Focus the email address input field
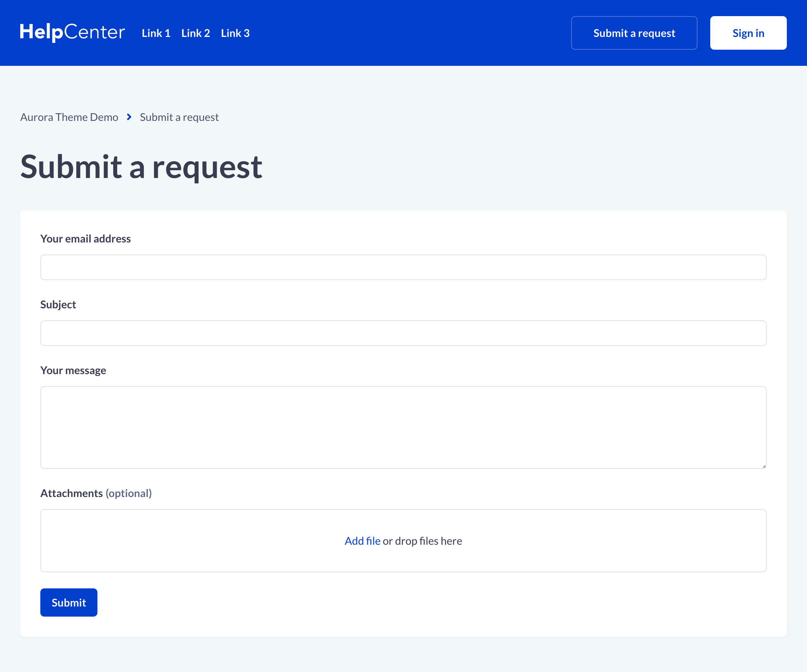Image resolution: width=807 pixels, height=672 pixels. (x=403, y=267)
